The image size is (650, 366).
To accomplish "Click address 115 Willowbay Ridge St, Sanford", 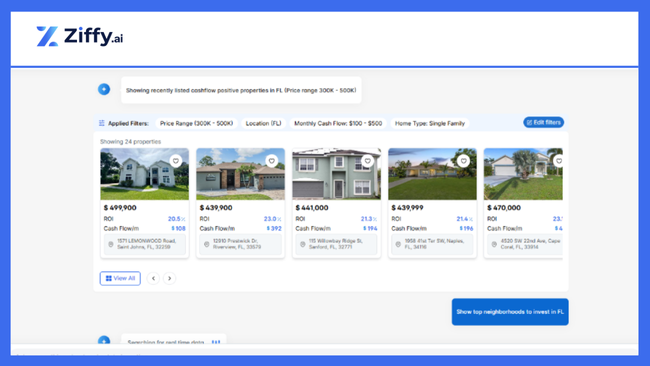I will point(336,244).
